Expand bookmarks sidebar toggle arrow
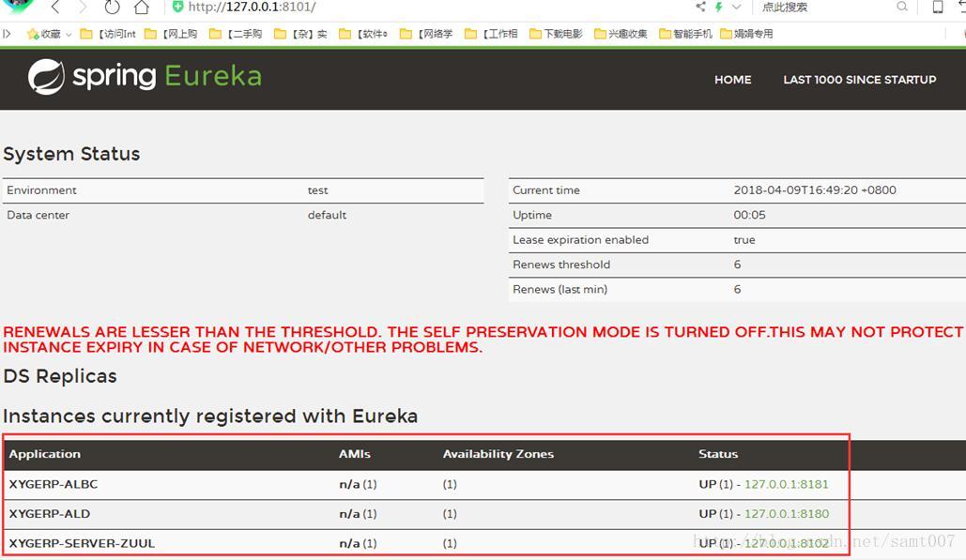The image size is (966, 560). (x=7, y=33)
